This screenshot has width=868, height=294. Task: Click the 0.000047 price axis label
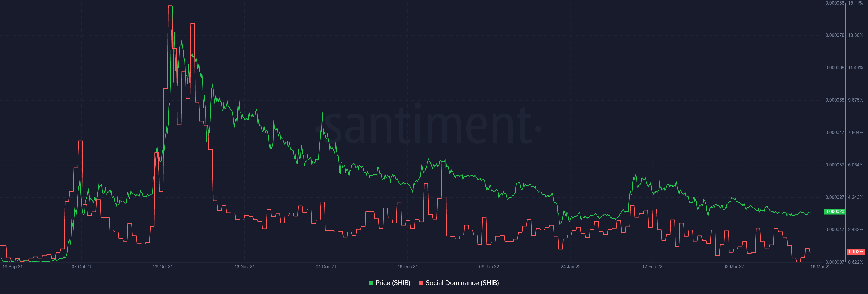point(835,133)
